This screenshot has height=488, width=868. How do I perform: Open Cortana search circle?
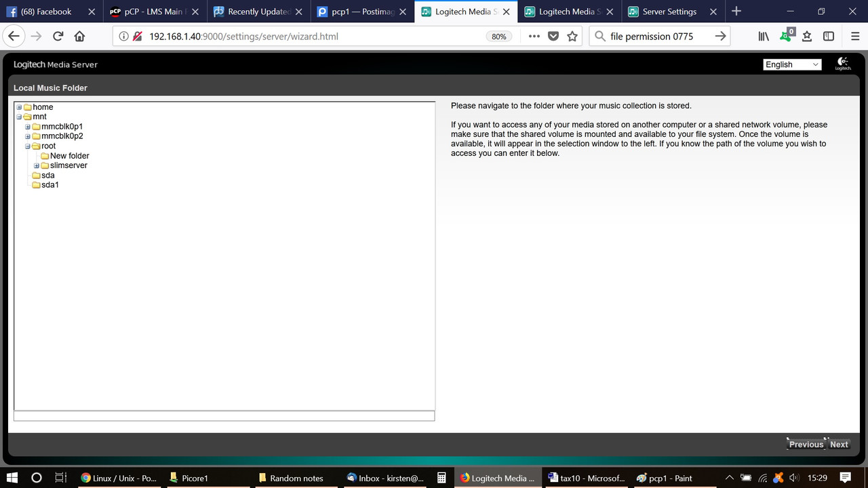coord(37,478)
